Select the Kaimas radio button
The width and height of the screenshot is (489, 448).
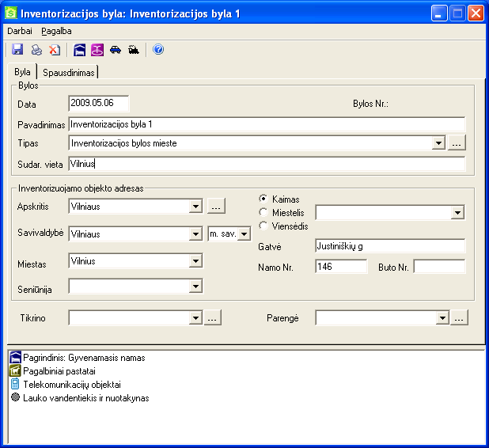click(x=263, y=199)
